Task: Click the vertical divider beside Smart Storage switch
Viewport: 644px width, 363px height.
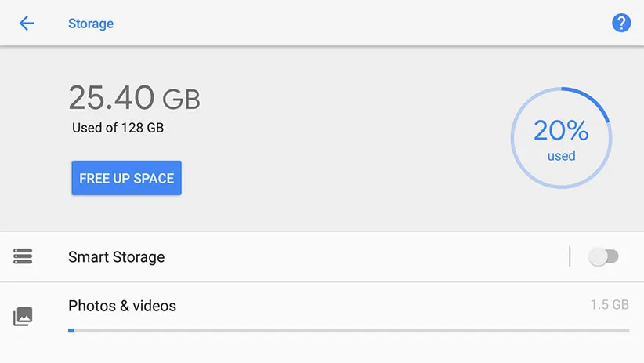Action: pyautogui.click(x=570, y=256)
